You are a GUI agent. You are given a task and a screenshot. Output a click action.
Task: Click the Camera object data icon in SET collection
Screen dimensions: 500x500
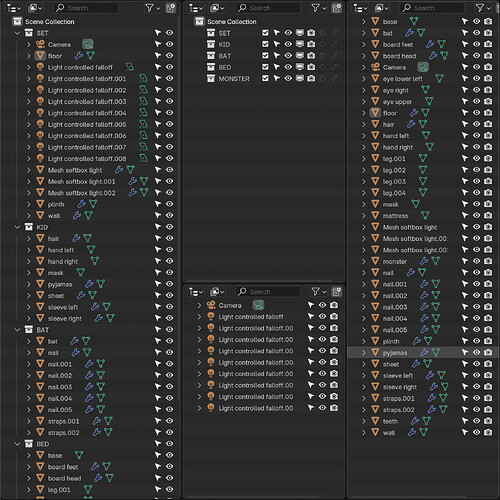[88, 44]
